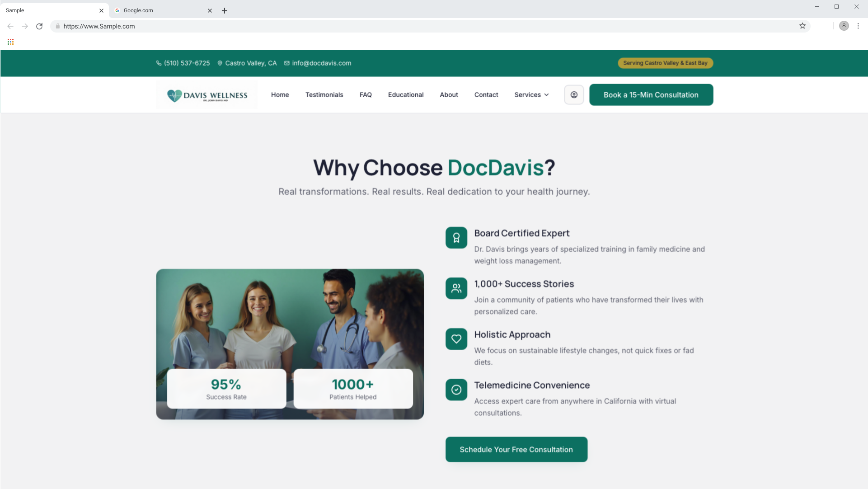Click the user account icon in navbar
This screenshot has width=868, height=489.
(574, 95)
